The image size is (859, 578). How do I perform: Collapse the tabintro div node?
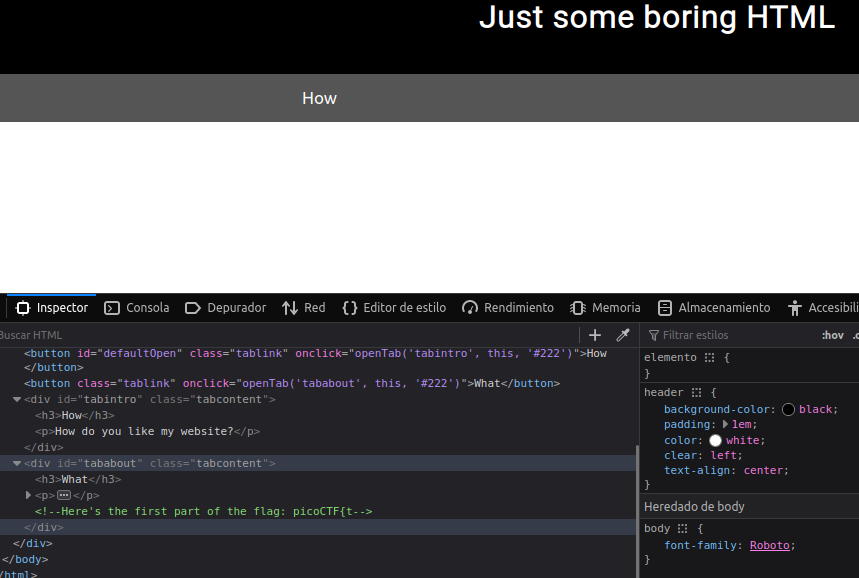pyautogui.click(x=17, y=400)
